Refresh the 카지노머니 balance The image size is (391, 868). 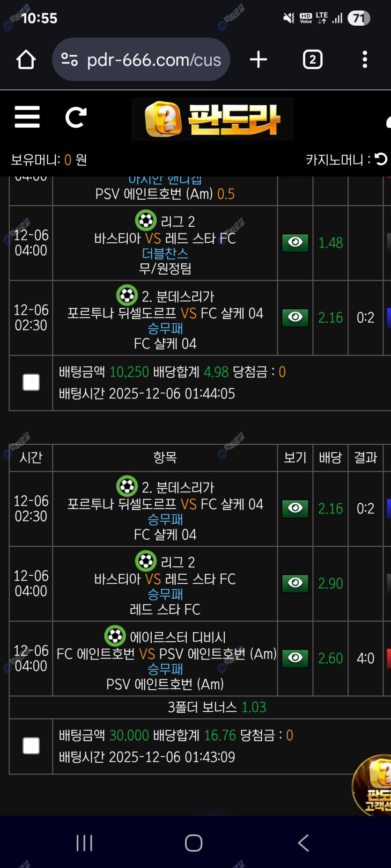pyautogui.click(x=381, y=159)
